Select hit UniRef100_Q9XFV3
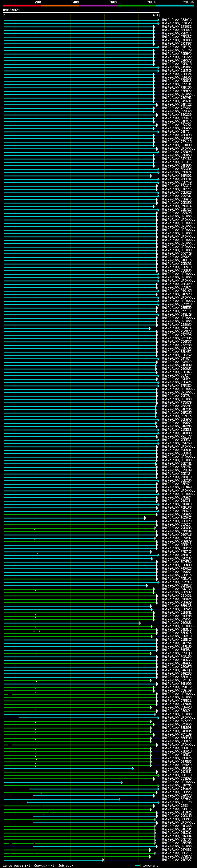This screenshot has height=868, width=197. [176, 23]
